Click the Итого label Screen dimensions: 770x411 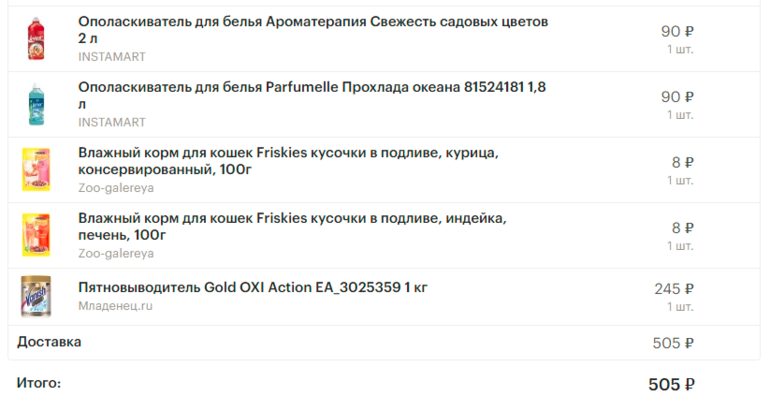click(x=39, y=383)
